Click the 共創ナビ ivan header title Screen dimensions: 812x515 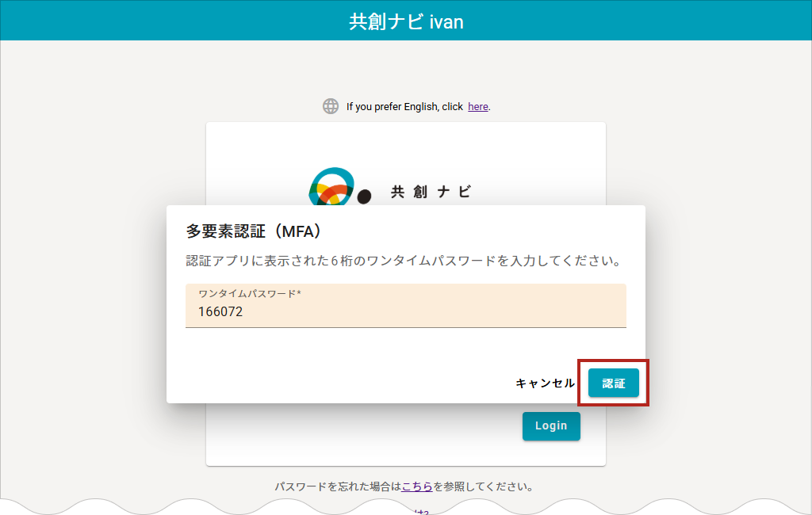[406, 21]
